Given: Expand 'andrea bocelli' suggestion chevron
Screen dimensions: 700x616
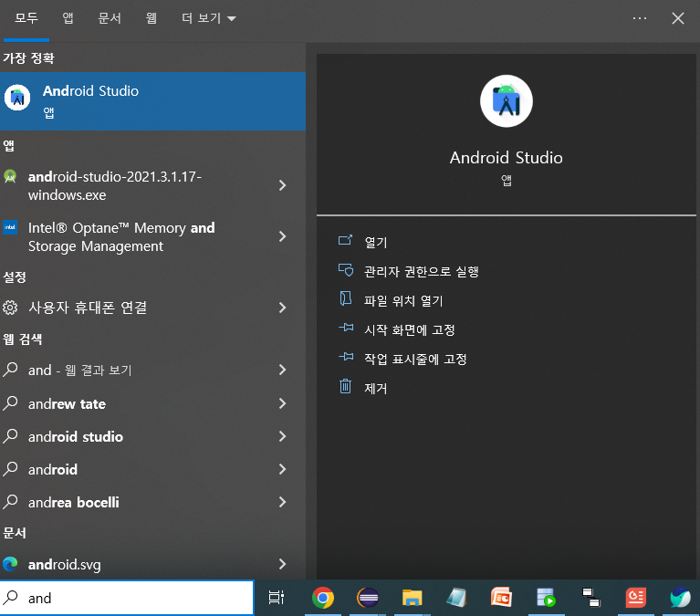Looking at the screenshot, I should point(282,502).
